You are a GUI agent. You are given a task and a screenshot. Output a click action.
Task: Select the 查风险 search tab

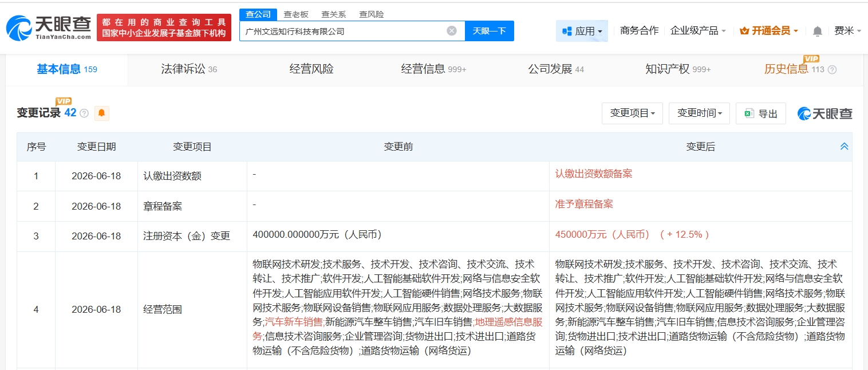click(x=371, y=14)
